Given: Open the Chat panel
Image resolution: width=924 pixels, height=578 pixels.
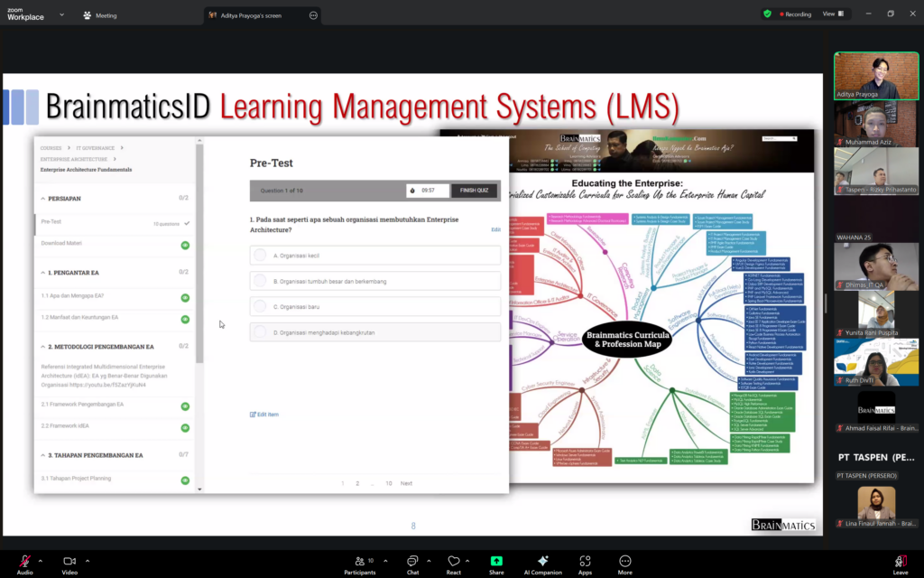Looking at the screenshot, I should coord(412,561).
